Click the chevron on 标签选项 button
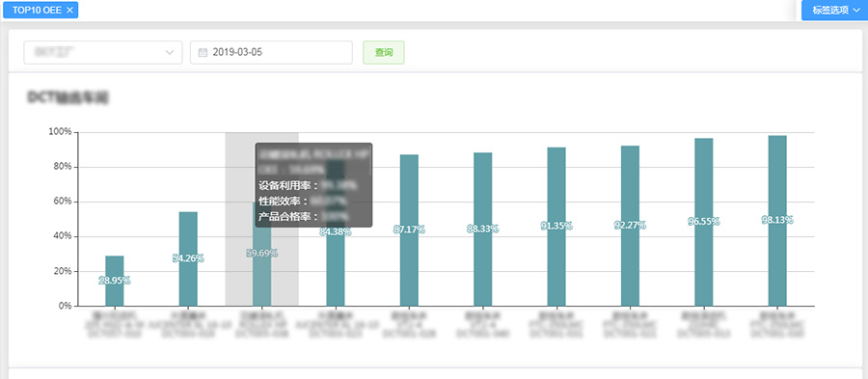 (x=857, y=10)
